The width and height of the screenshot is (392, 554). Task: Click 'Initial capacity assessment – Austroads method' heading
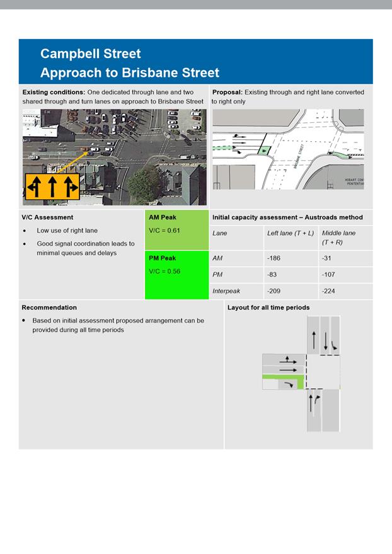(287, 217)
